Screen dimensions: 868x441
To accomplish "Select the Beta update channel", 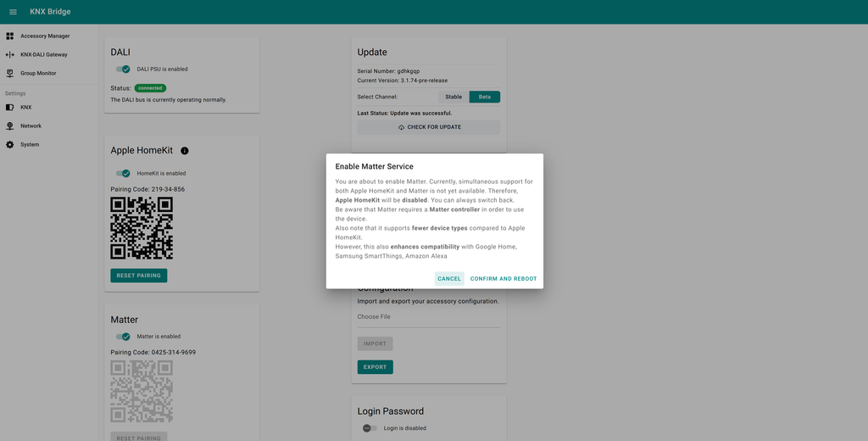I will (x=484, y=97).
